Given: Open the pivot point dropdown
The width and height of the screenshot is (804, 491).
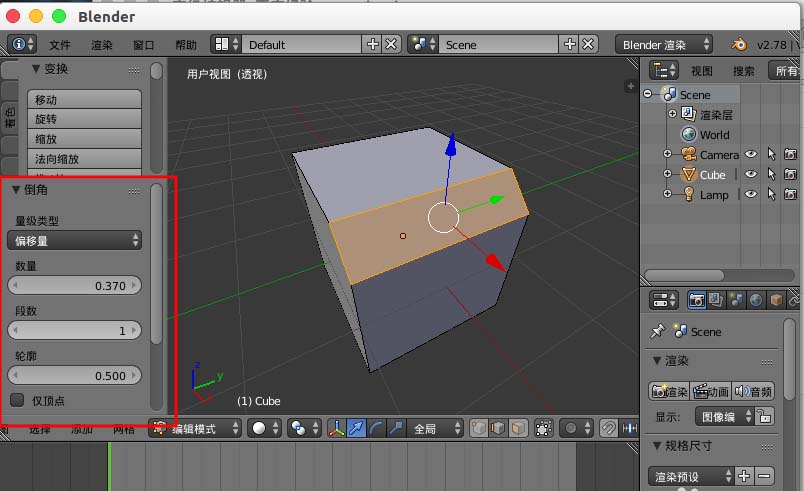Looking at the screenshot, I should pos(305,428).
